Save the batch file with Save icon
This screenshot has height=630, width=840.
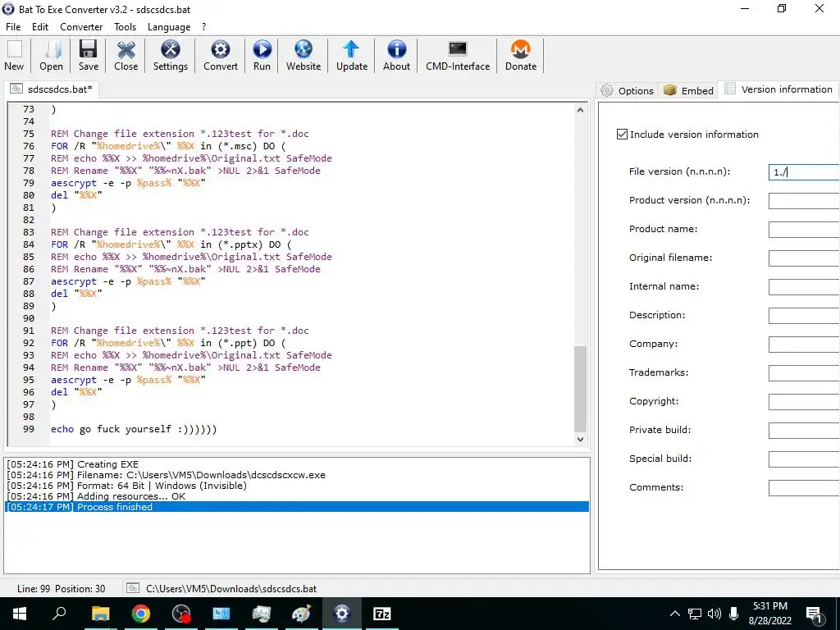[89, 55]
